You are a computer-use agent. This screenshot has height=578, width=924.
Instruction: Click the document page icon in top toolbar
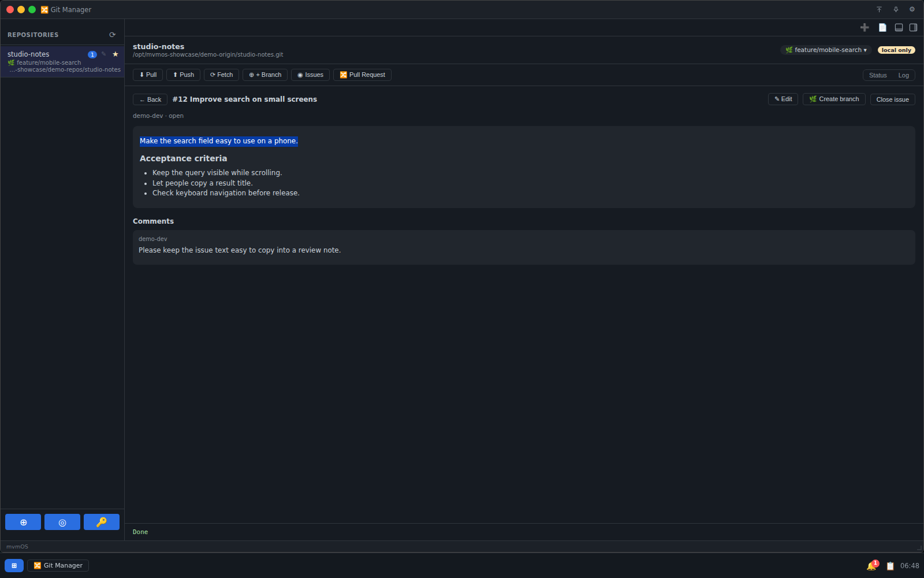tap(882, 27)
